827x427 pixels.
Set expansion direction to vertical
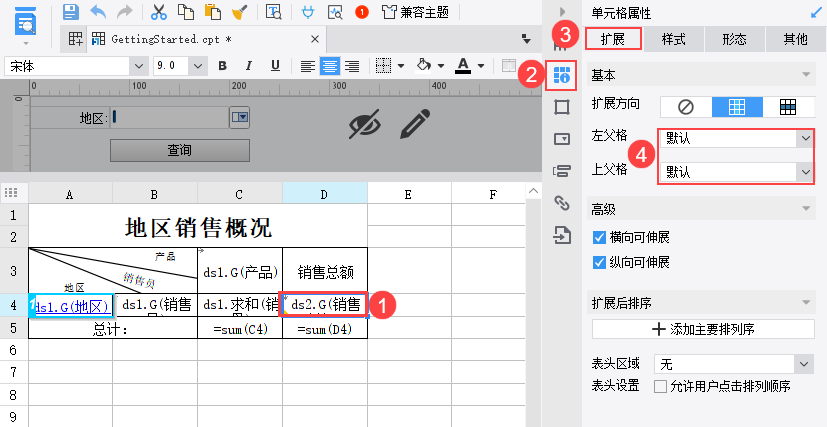pos(737,107)
